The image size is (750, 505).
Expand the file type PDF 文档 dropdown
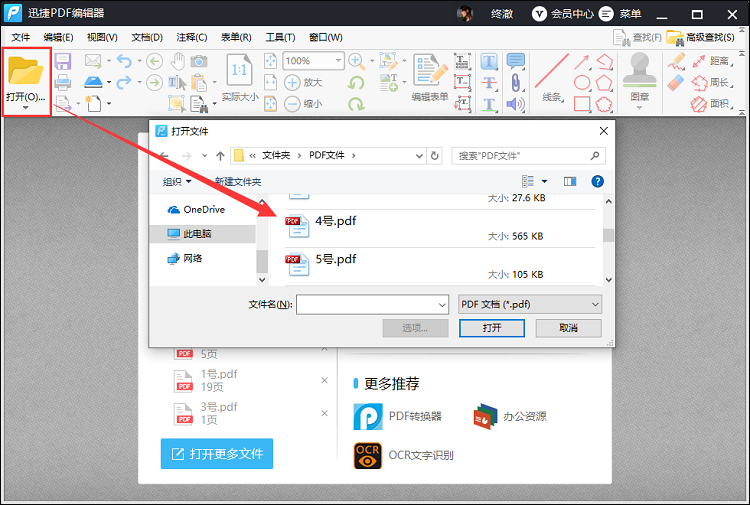click(595, 304)
